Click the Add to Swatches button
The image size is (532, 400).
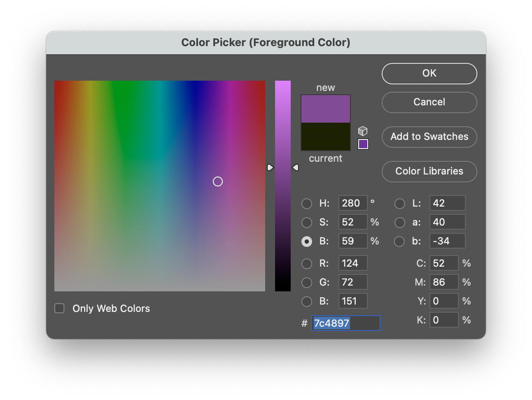(x=429, y=137)
